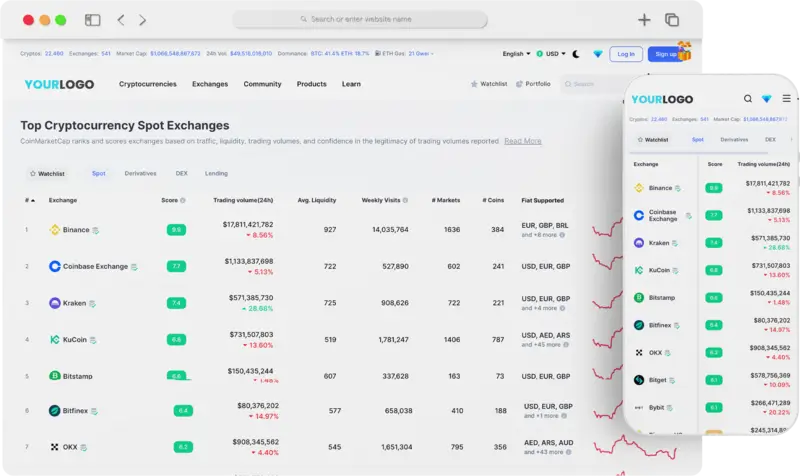Toggle the Watchlist star filter on desktop
Screen dimensions: 800x476
pyautogui.click(x=47, y=173)
